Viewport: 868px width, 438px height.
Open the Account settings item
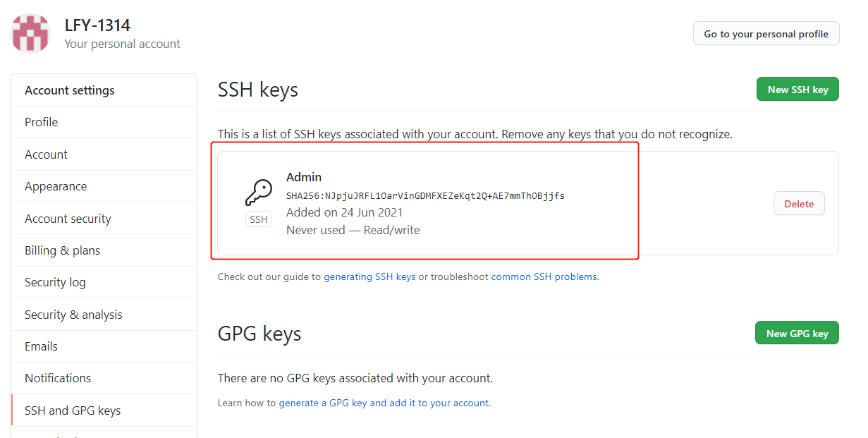point(47,154)
